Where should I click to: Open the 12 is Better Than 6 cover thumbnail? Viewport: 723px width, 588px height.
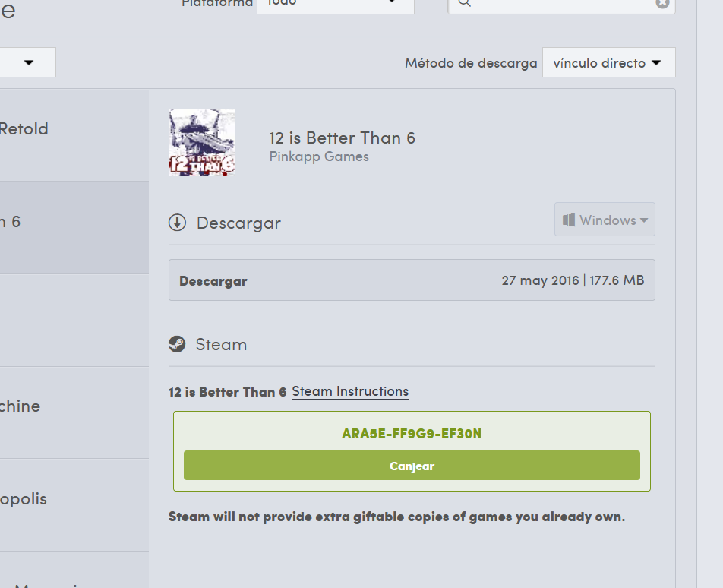(x=202, y=142)
